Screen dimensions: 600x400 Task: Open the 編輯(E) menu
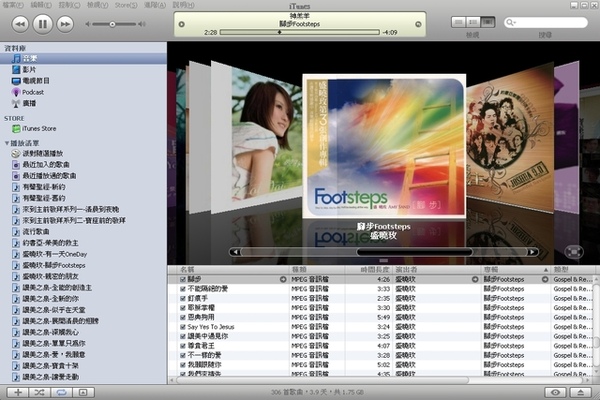pyautogui.click(x=41, y=5)
